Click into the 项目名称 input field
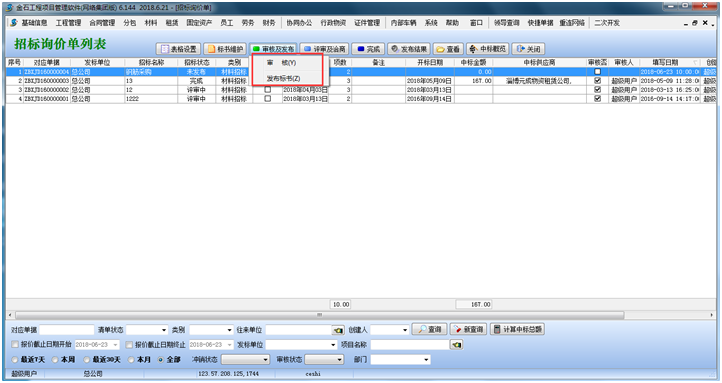This screenshot has height=383, width=722. (x=410, y=345)
